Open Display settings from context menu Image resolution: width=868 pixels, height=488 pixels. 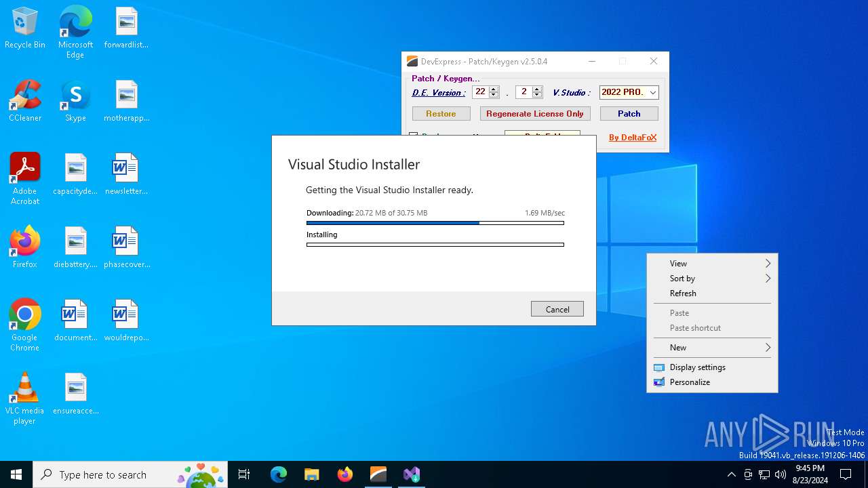point(712,367)
